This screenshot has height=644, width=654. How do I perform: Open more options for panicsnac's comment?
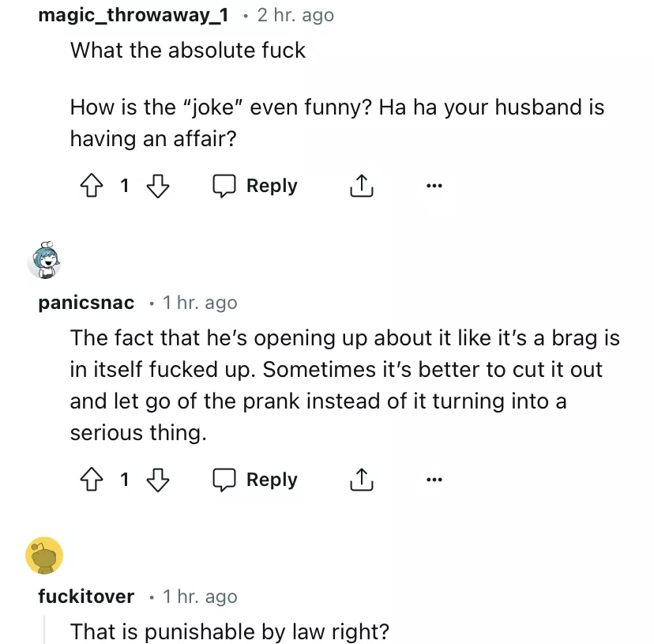pyautogui.click(x=434, y=480)
